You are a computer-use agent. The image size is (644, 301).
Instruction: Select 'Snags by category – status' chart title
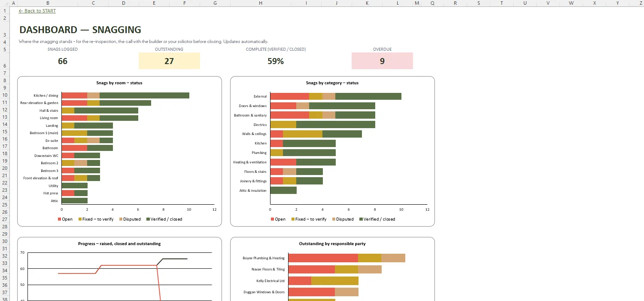[332, 83]
